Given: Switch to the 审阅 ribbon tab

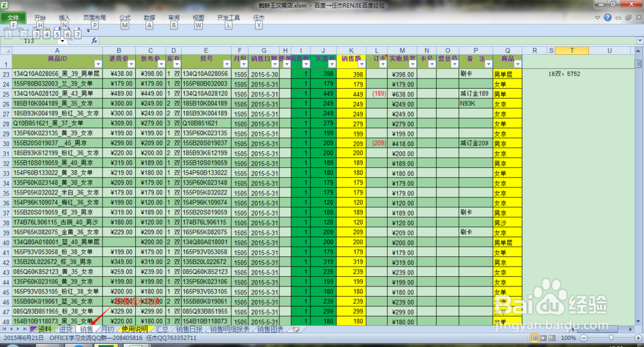Looking at the screenshot, I should (174, 17).
